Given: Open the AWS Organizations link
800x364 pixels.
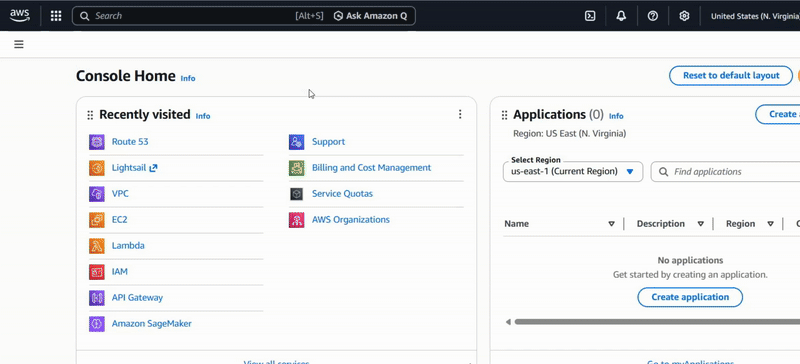Looking at the screenshot, I should pyautogui.click(x=351, y=220).
